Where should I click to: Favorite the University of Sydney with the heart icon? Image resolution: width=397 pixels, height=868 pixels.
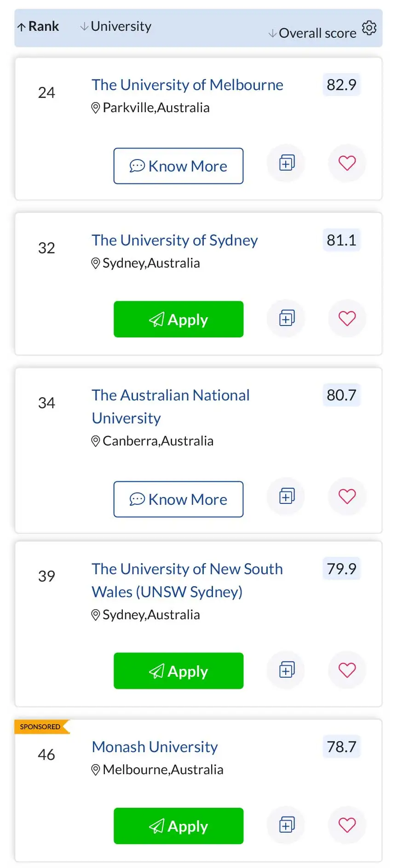tap(347, 318)
